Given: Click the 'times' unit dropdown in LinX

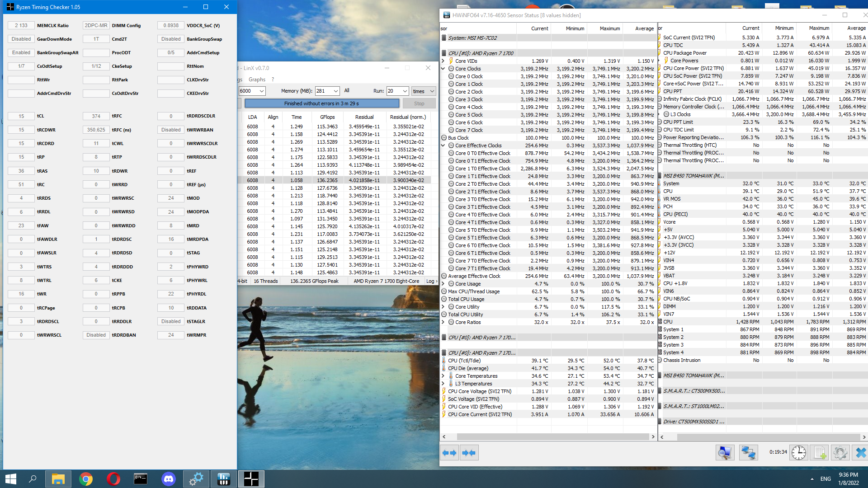Looking at the screenshot, I should coord(423,91).
